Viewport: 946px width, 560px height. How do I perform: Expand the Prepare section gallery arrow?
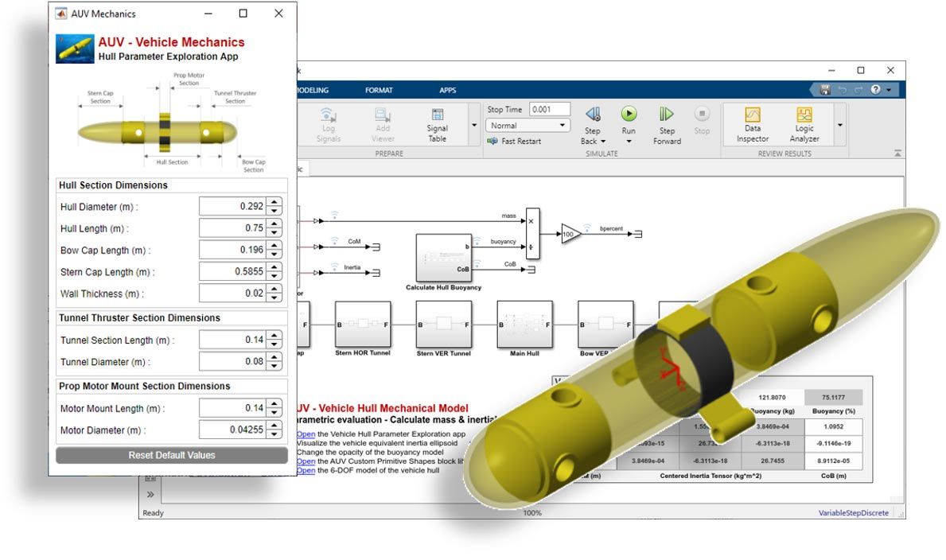474,126
